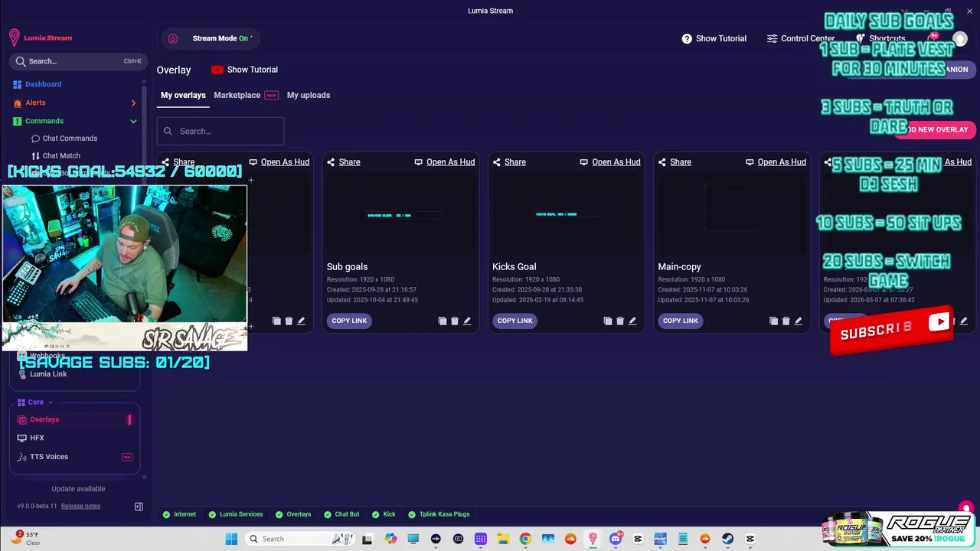980x551 pixels.
Task: Edit the Sub goals overlay
Action: click(467, 321)
